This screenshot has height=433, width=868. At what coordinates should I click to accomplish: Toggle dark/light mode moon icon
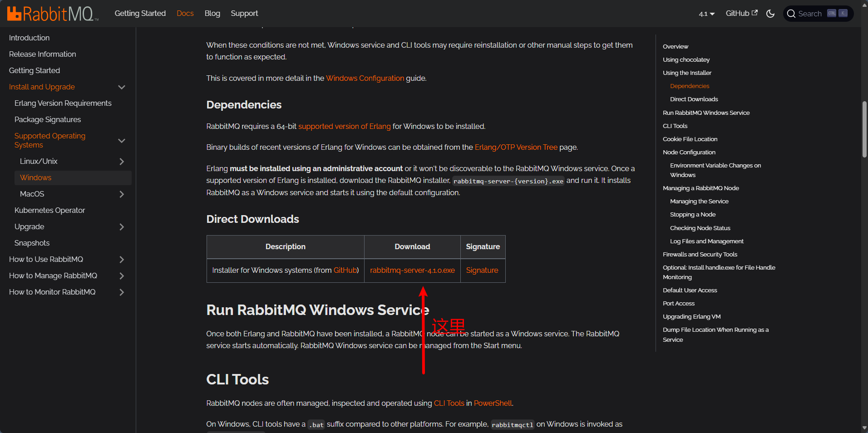click(770, 14)
